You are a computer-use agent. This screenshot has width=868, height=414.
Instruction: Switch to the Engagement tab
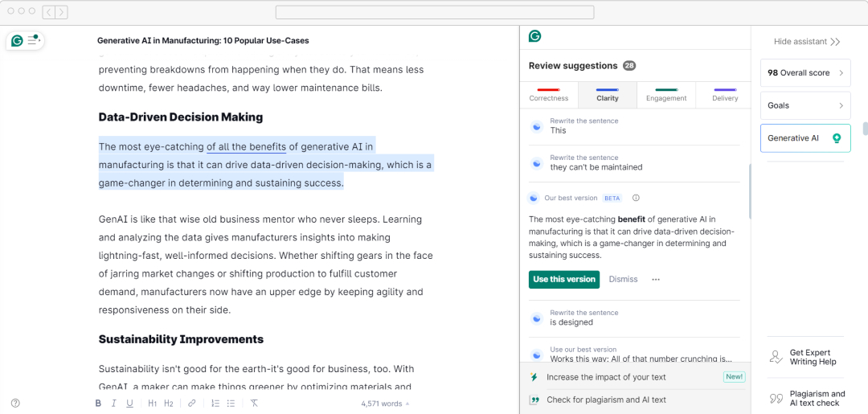click(x=666, y=95)
